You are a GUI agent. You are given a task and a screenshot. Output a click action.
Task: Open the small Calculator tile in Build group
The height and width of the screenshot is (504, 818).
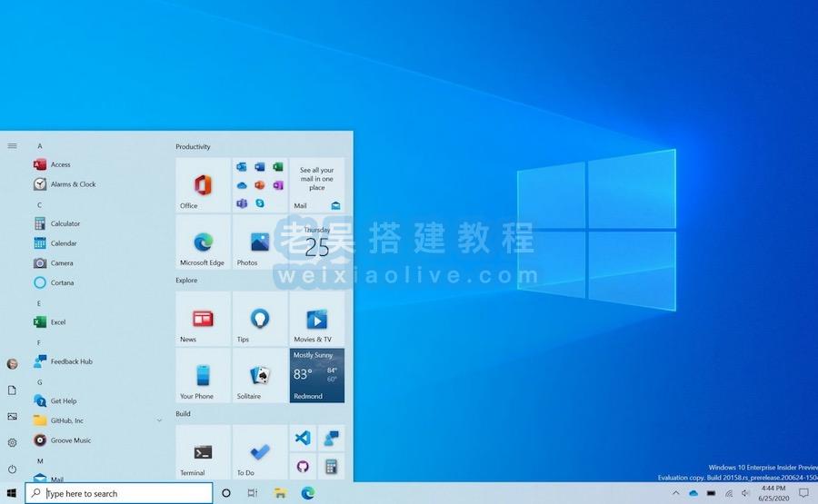pyautogui.click(x=331, y=467)
